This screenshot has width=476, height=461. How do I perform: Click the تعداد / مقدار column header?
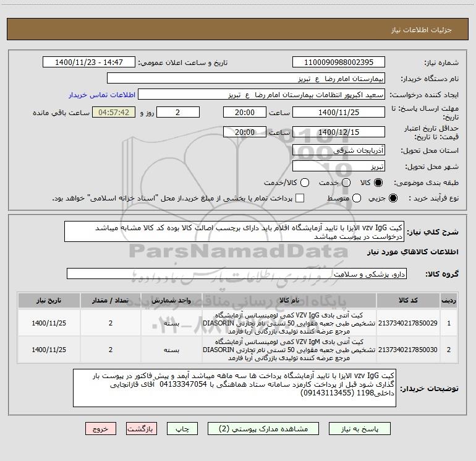tap(111, 300)
